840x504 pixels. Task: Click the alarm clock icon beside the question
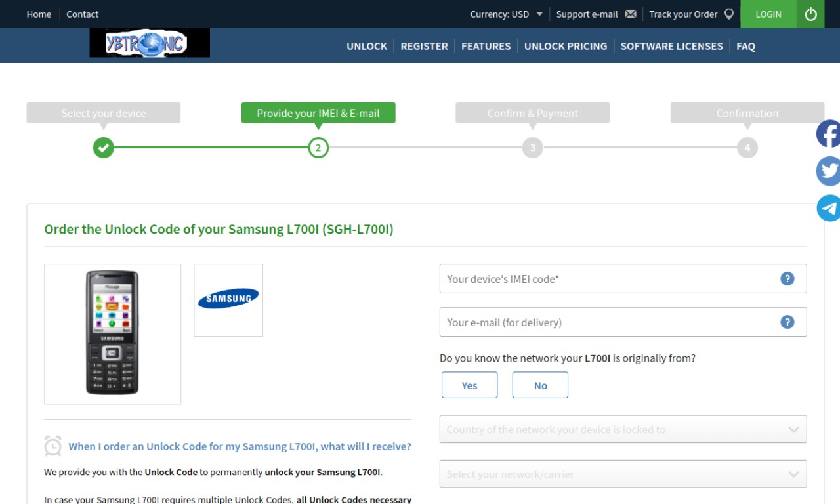(x=52, y=446)
